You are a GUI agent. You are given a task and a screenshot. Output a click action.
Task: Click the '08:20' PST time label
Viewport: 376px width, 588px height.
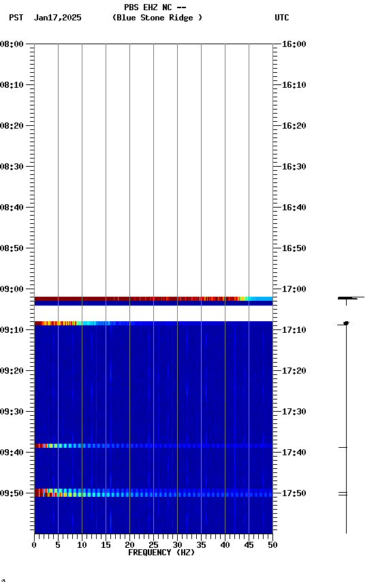(x=12, y=126)
